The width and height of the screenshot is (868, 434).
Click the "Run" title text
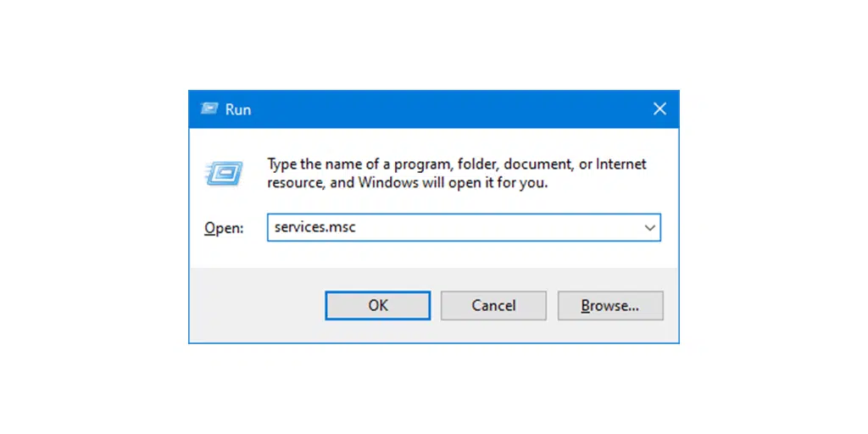[238, 109]
